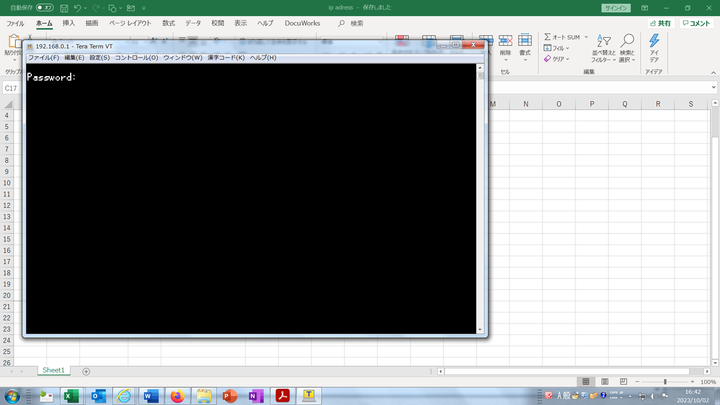Switch to the 挿入 ribbon tab

(x=68, y=22)
